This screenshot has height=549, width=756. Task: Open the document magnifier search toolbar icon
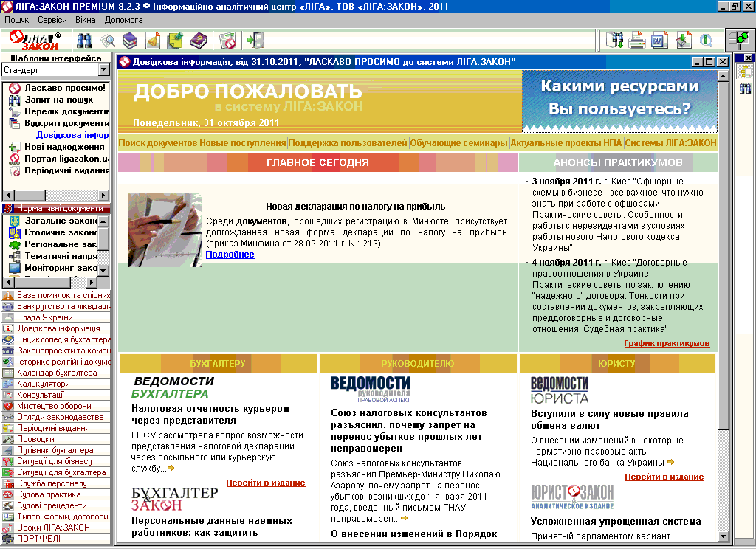tap(108, 41)
